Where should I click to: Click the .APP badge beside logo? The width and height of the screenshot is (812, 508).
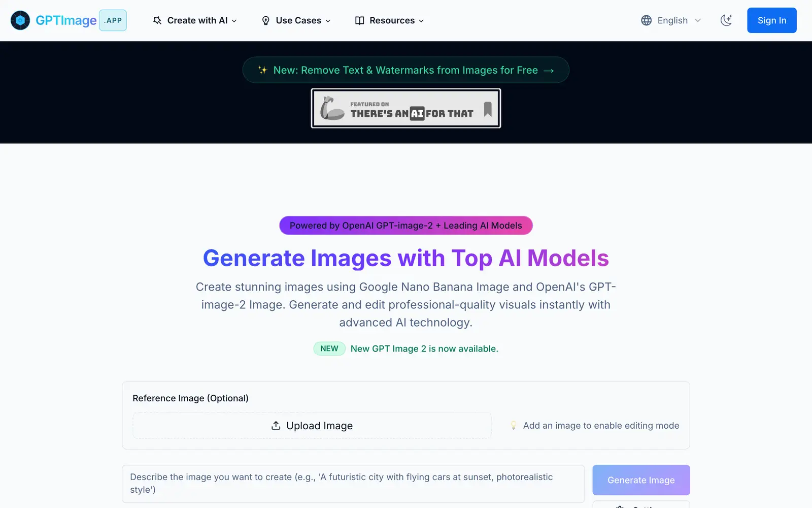coord(113,20)
